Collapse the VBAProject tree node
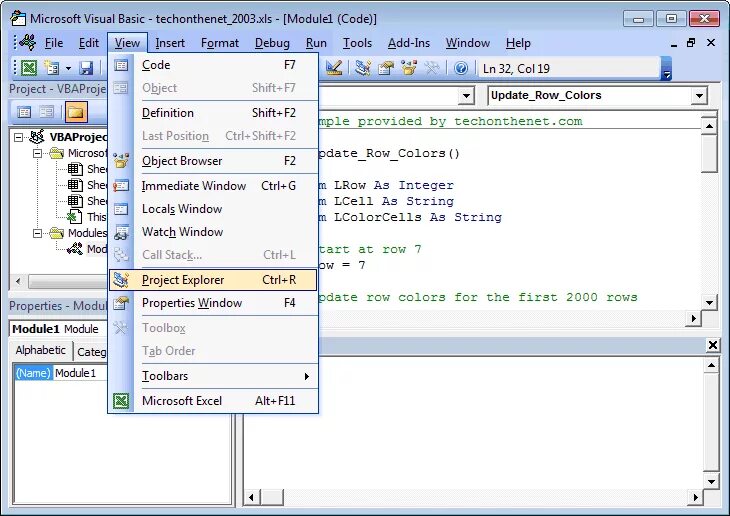Viewport: 730px width, 516px height. [x=18, y=137]
